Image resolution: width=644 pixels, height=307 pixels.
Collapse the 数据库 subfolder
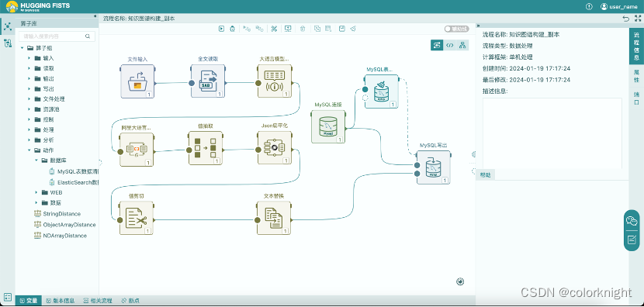[36, 160]
